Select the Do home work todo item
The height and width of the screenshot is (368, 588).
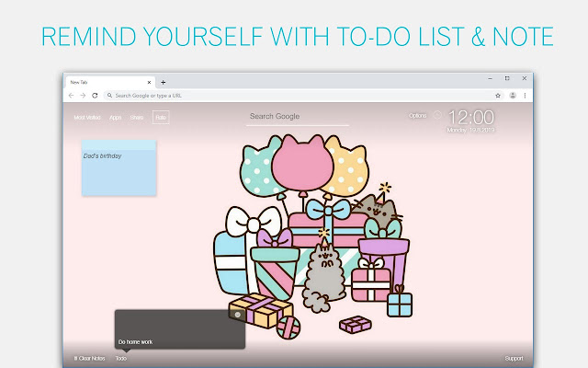135,342
